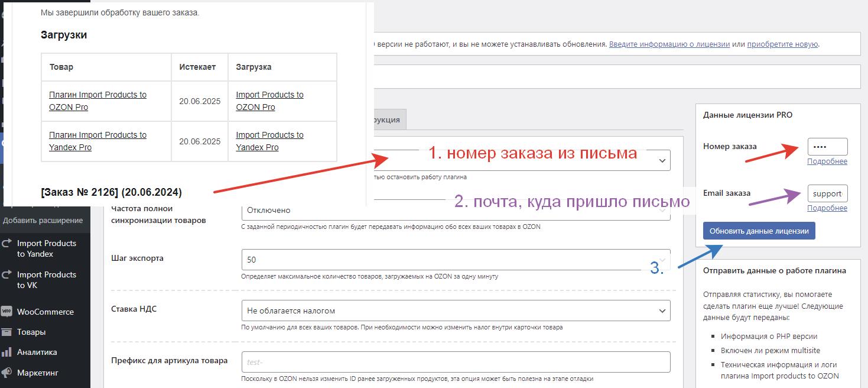Open Подробнее link under Email заказа
Viewport: 868px width, 388px height.
click(827, 208)
